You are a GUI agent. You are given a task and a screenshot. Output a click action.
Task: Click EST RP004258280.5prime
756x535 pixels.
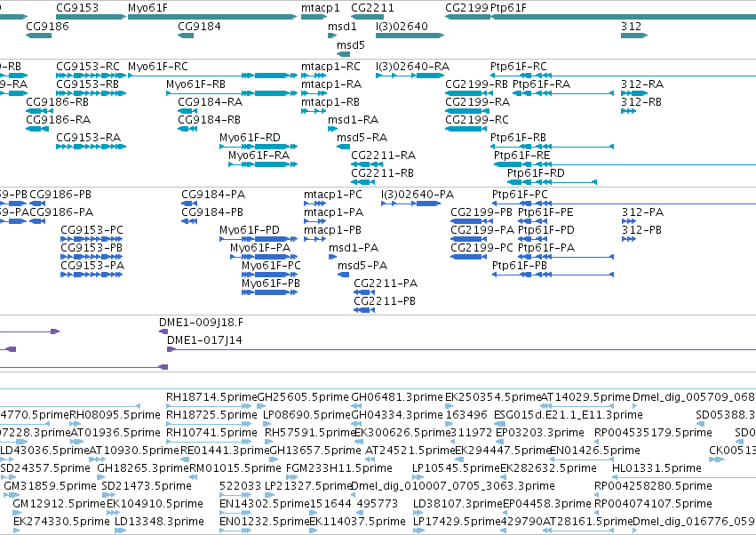[x=598, y=495]
